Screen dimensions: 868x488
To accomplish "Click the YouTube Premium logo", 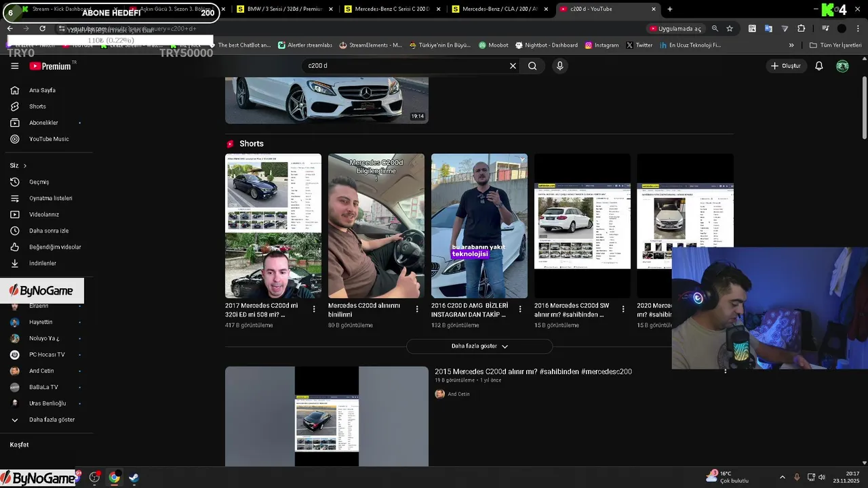I will coord(51,66).
